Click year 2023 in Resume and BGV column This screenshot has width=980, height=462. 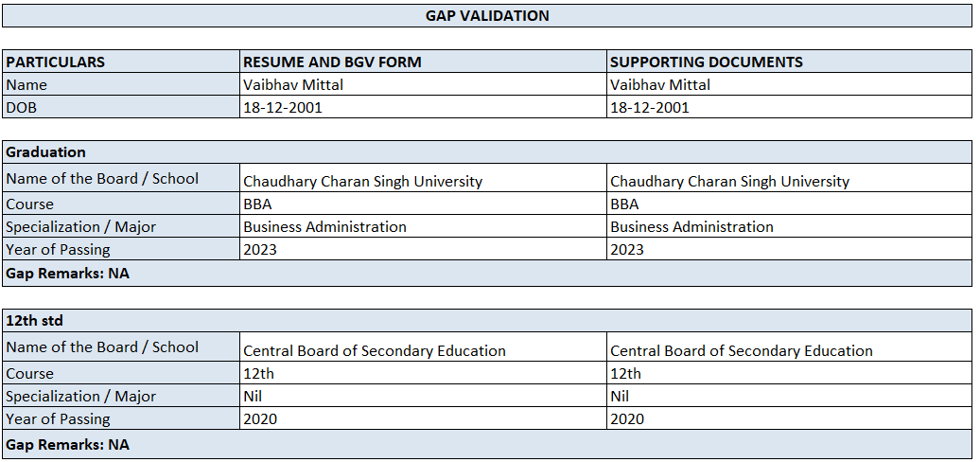point(260,250)
